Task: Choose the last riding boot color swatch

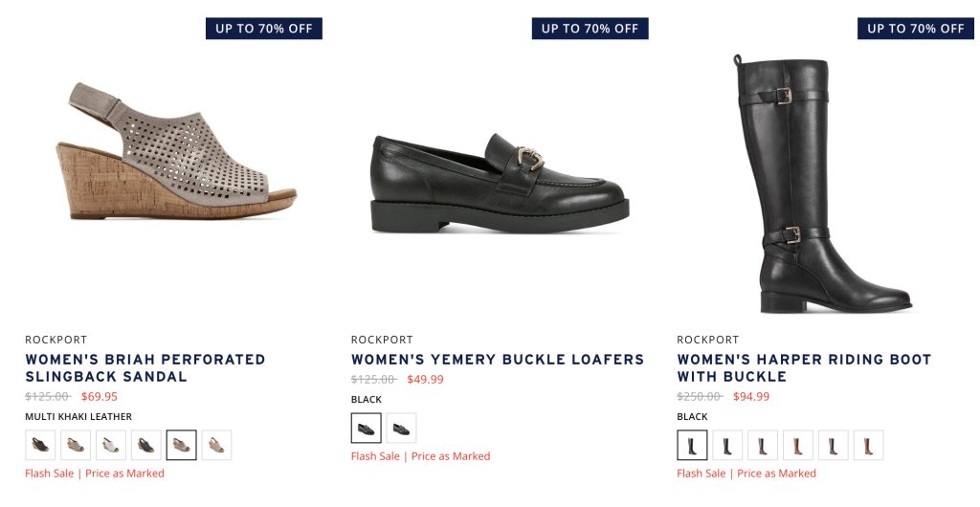Action: point(868,445)
